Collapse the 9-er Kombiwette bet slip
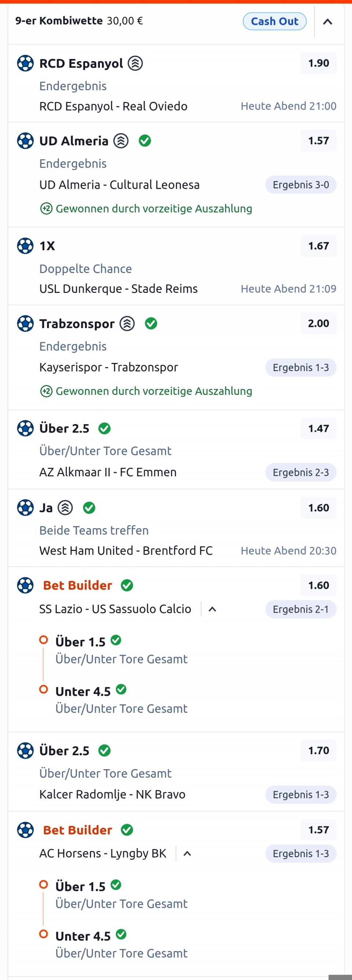352x980 pixels. coord(327,22)
